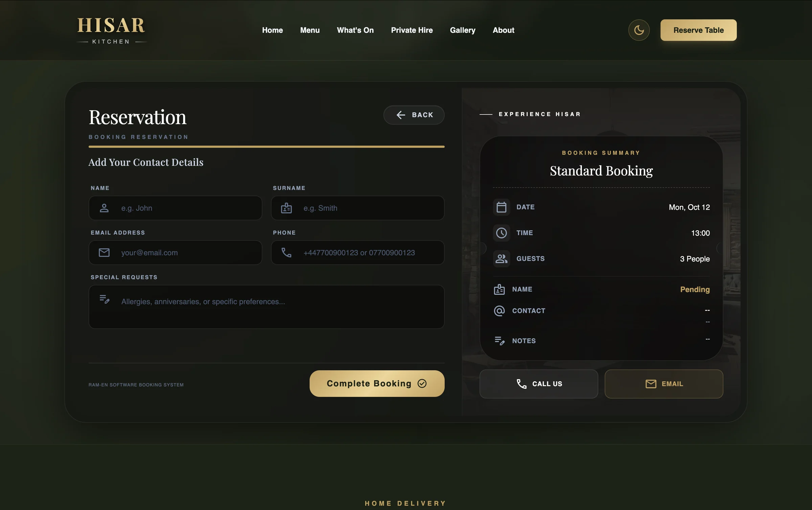Click the notes pencil icon in Special Requests
Image resolution: width=812 pixels, height=510 pixels.
(105, 299)
